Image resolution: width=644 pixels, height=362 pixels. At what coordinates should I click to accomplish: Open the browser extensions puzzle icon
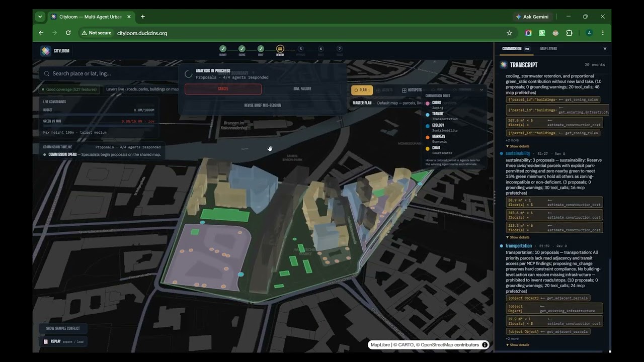click(x=570, y=33)
